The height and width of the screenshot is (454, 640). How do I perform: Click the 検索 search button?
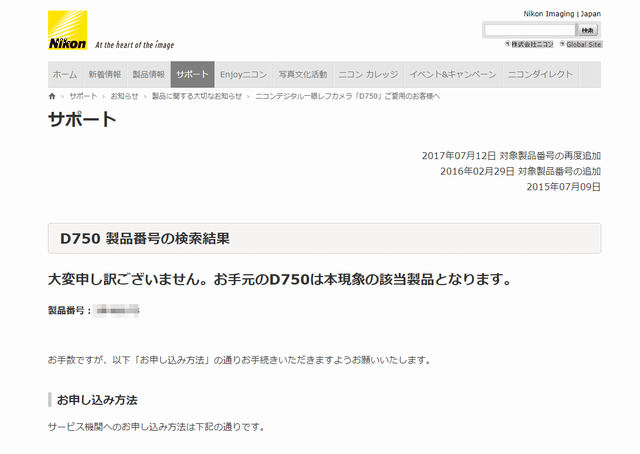[x=587, y=30]
